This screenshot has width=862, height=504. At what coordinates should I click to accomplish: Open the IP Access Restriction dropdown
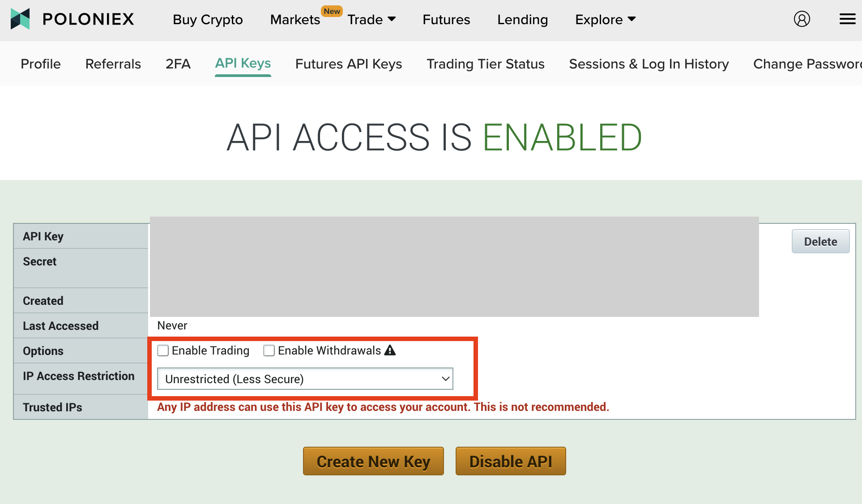(x=305, y=379)
